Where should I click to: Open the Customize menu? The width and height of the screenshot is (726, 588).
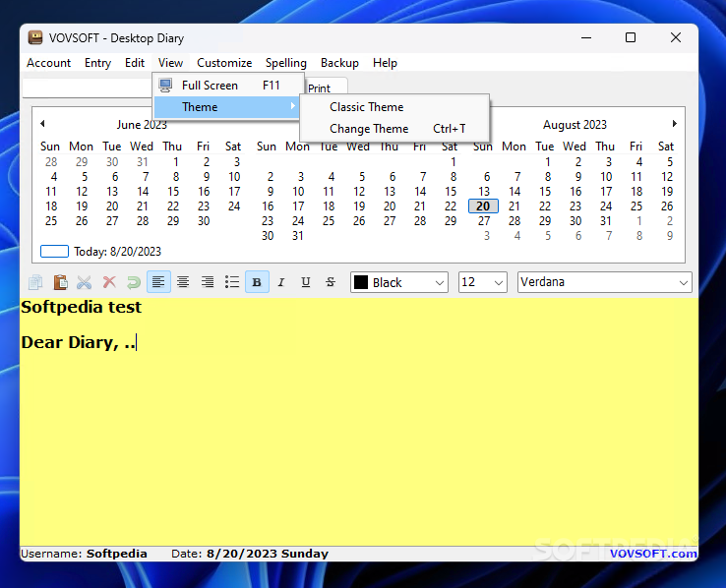(x=224, y=63)
